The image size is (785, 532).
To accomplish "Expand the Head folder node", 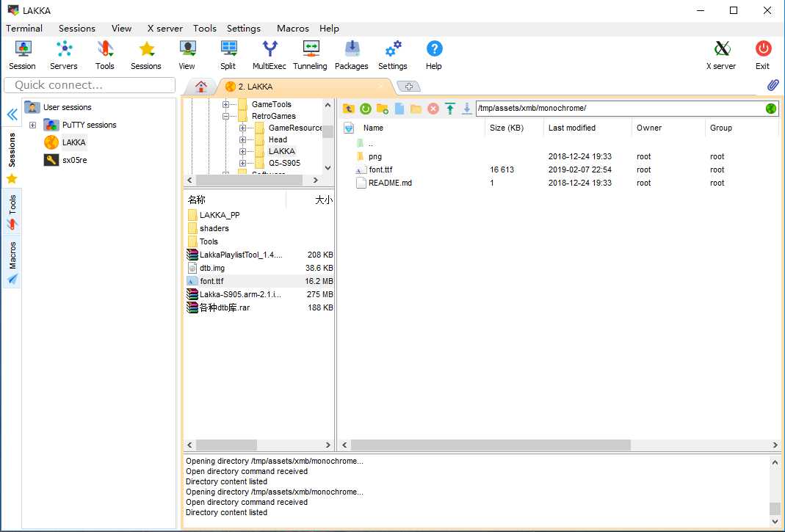I will 243,139.
